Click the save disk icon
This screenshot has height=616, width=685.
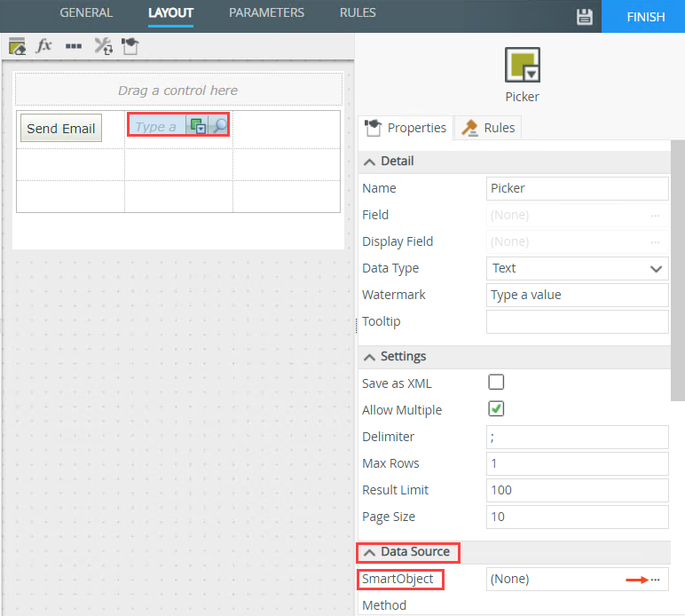(x=584, y=17)
